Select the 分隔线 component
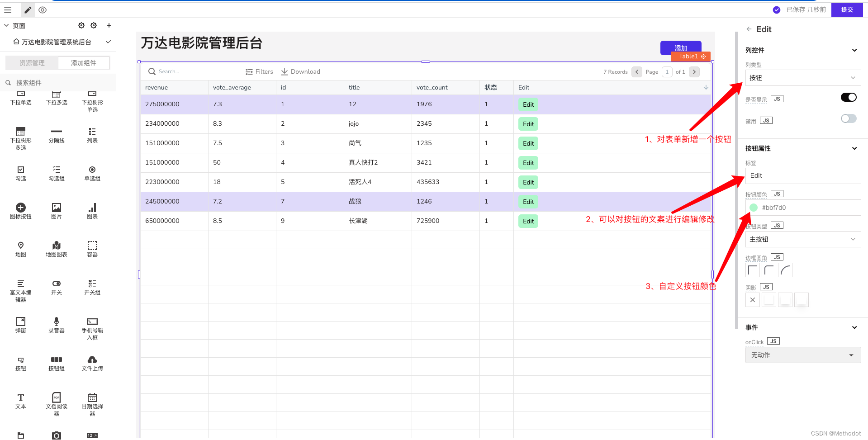 (x=57, y=136)
